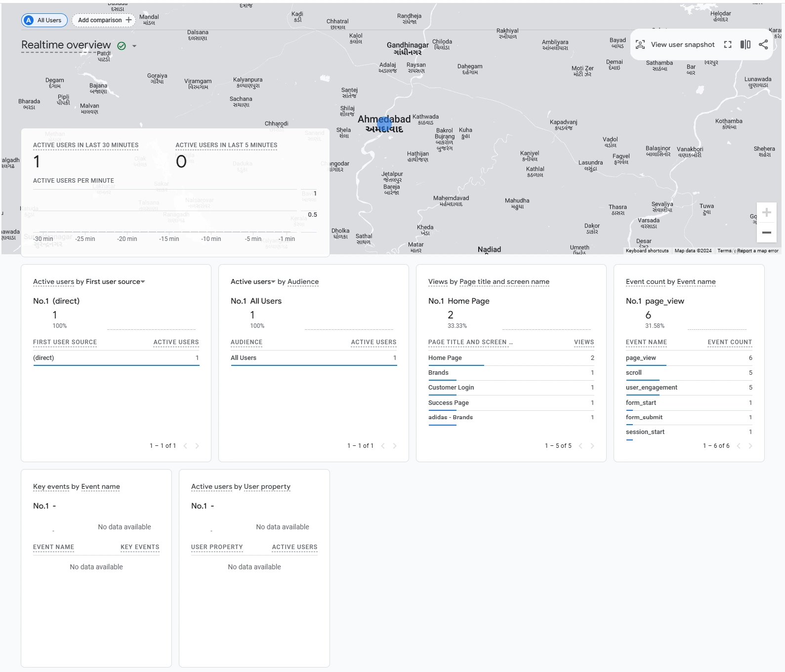Viewport: 785px width, 672px height.
Task: Select the page_view event row
Action: [x=689, y=358]
